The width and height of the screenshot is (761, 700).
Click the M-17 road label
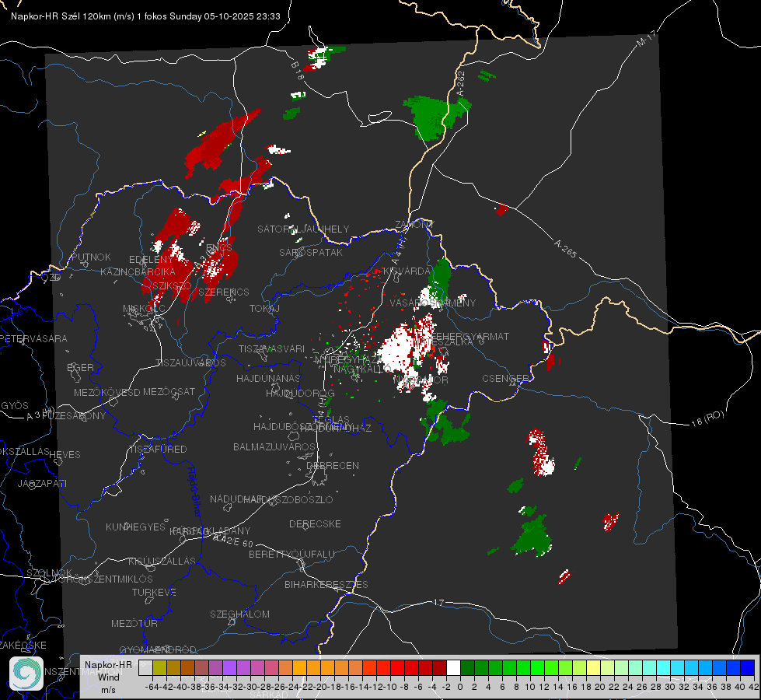pyautogui.click(x=646, y=40)
